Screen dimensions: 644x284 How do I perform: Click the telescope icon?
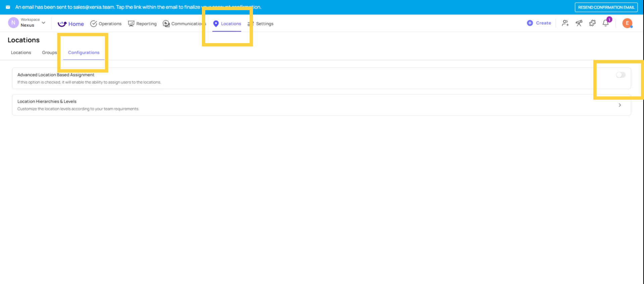pos(579,23)
